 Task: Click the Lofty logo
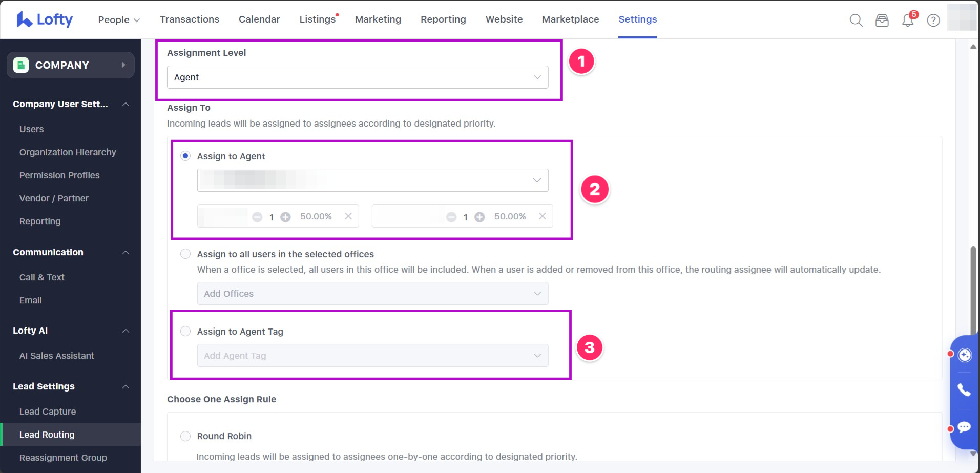point(45,19)
